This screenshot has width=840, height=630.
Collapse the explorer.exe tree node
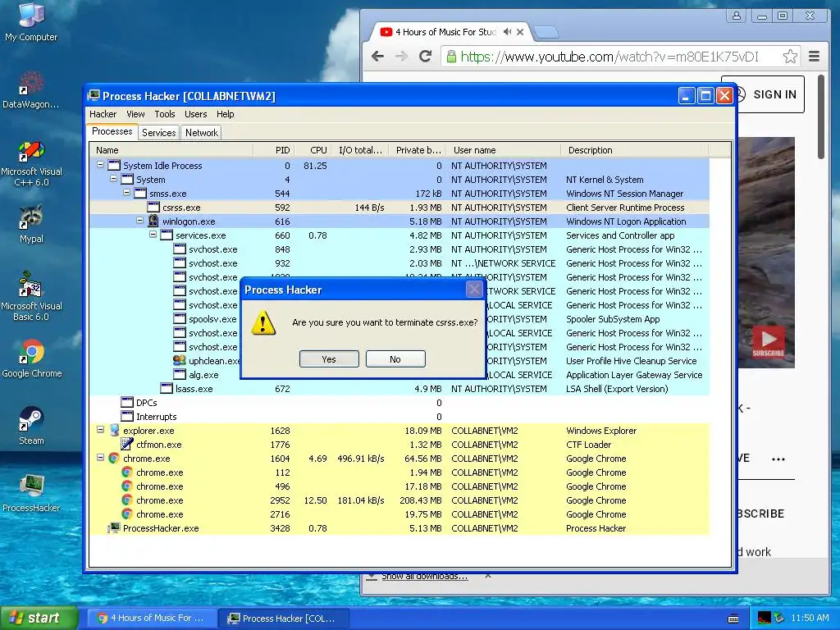pyautogui.click(x=100, y=430)
